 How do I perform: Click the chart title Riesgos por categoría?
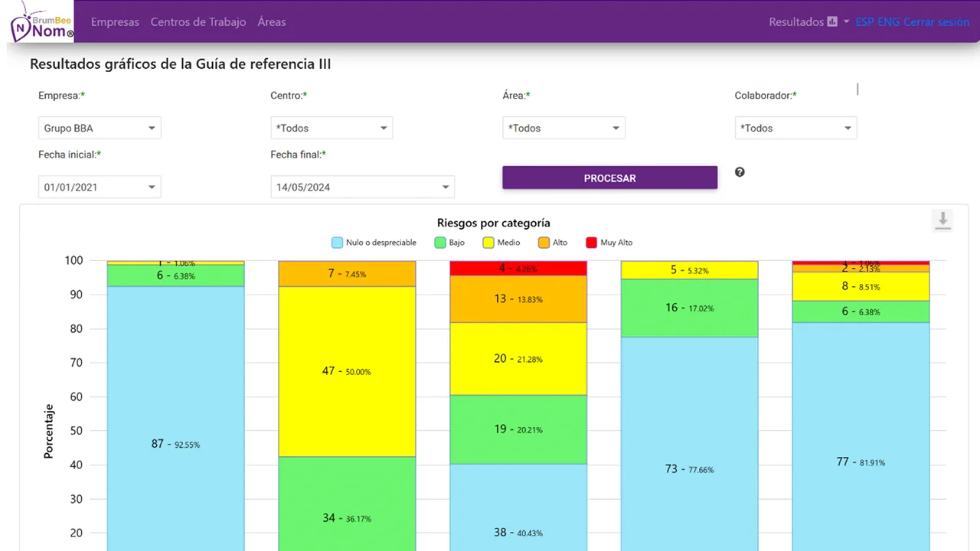(x=493, y=223)
